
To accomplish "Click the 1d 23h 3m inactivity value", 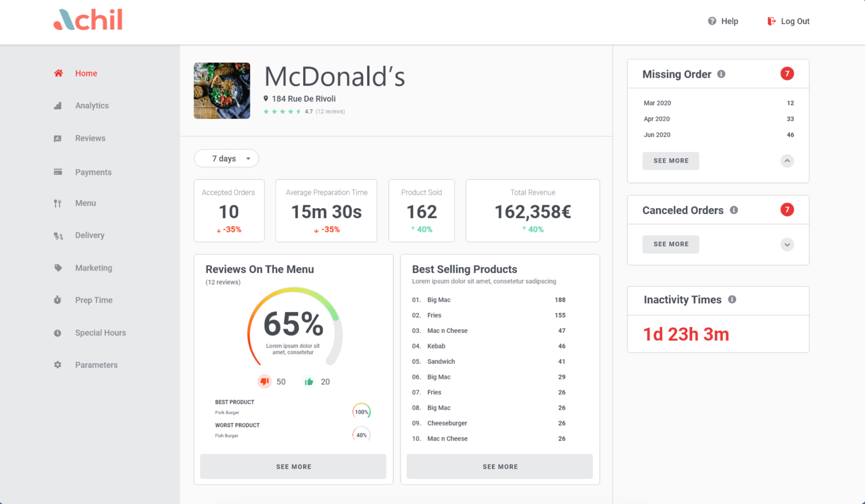I will [686, 334].
